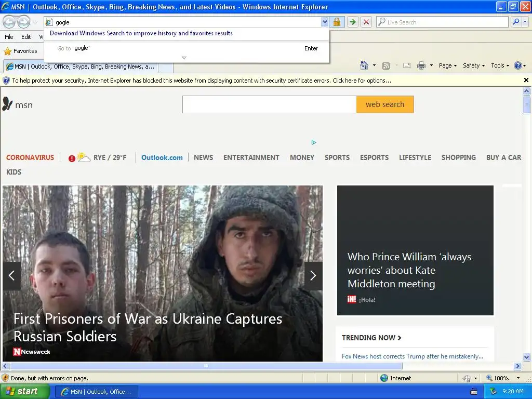
Task: Go to the LIFESTYLE section
Action: 415,157
